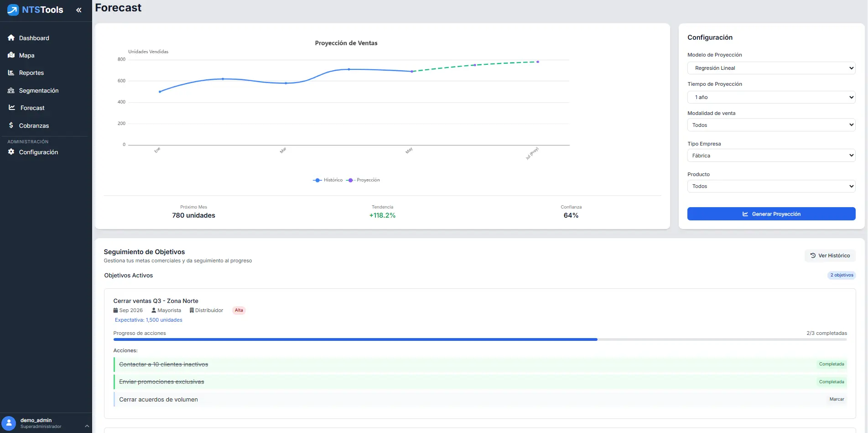Mark 'Cerrar acuerdos de volumen' as done
Screen dimensions: 868x433
click(836, 399)
